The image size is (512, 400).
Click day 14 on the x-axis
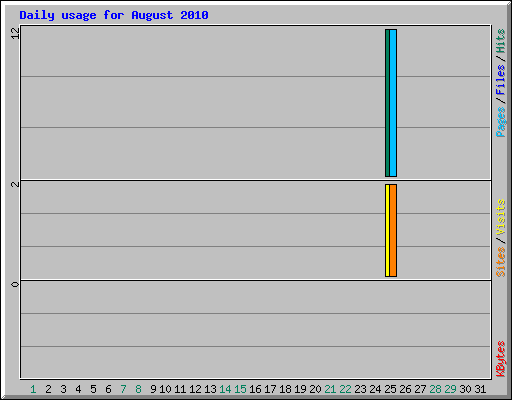pos(225,389)
